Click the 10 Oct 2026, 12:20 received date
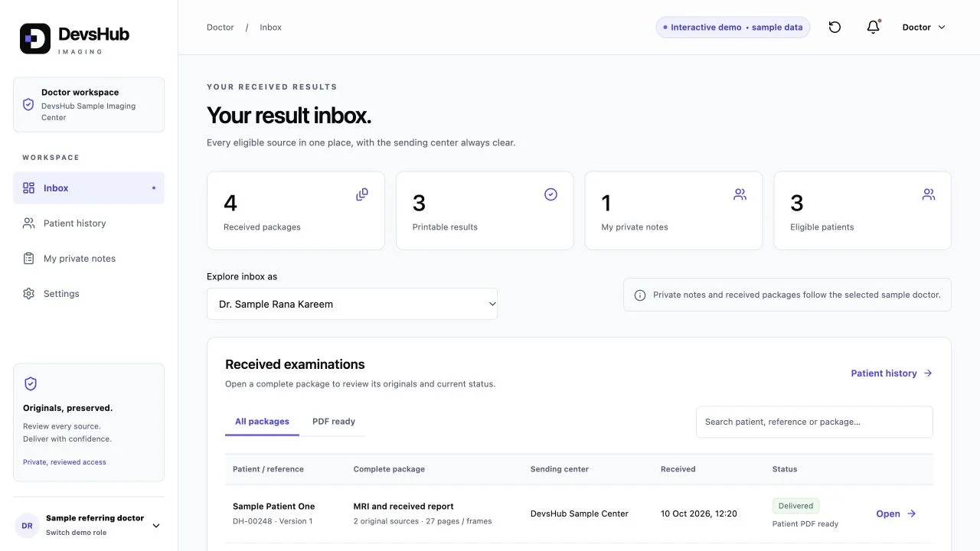980x551 pixels. [699, 514]
